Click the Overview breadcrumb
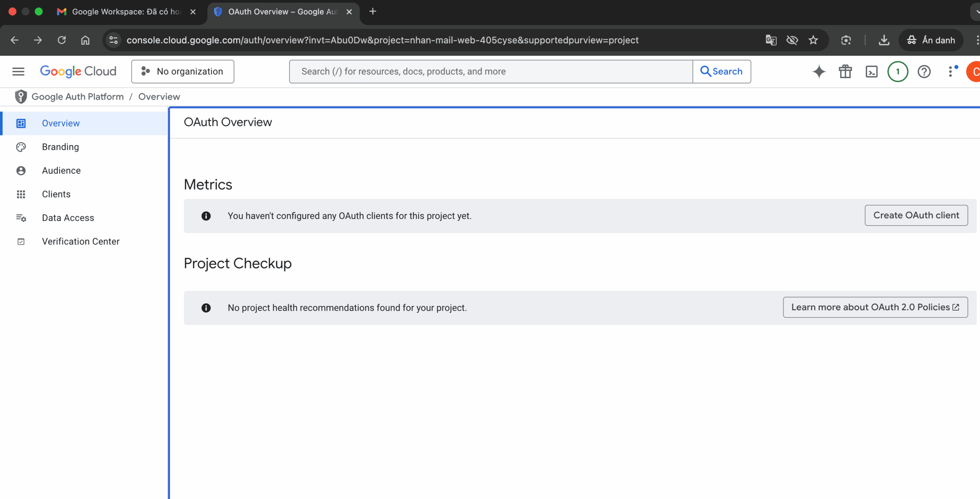980x499 pixels. (159, 97)
